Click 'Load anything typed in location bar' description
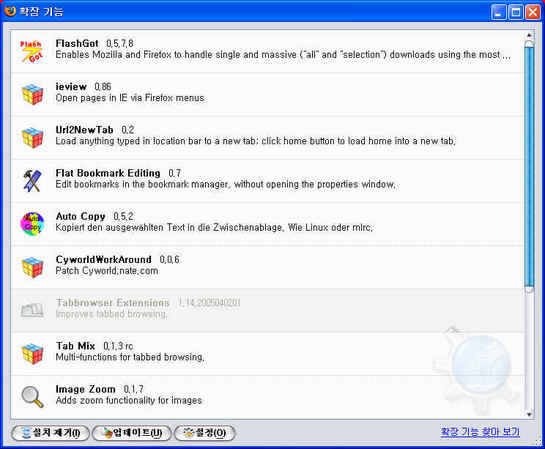This screenshot has width=545, height=449. 255,141
